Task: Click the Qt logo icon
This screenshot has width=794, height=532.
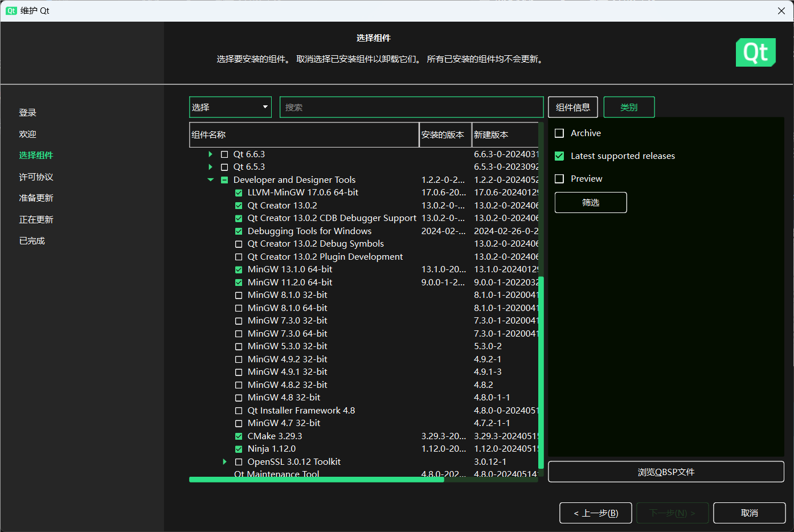Action: tap(756, 52)
